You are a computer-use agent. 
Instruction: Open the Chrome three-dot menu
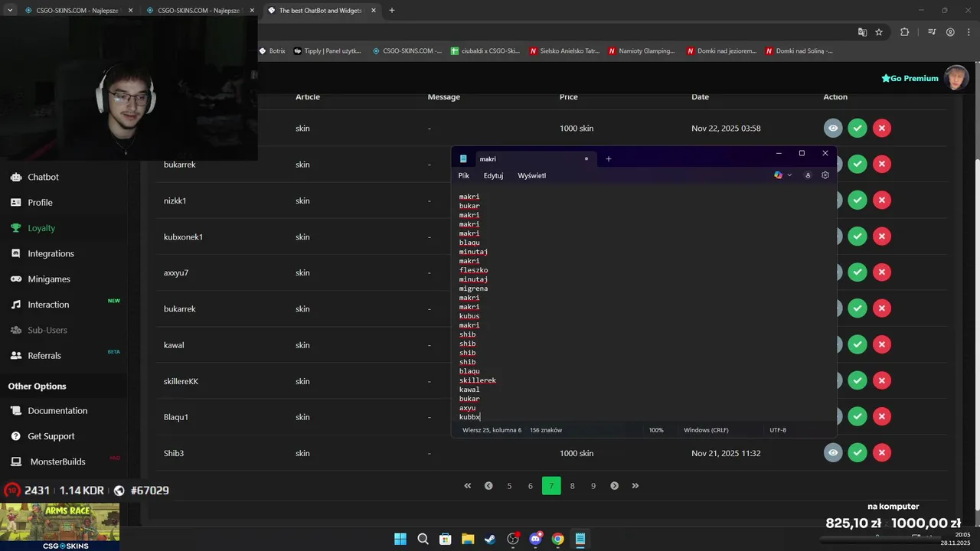(x=968, y=32)
